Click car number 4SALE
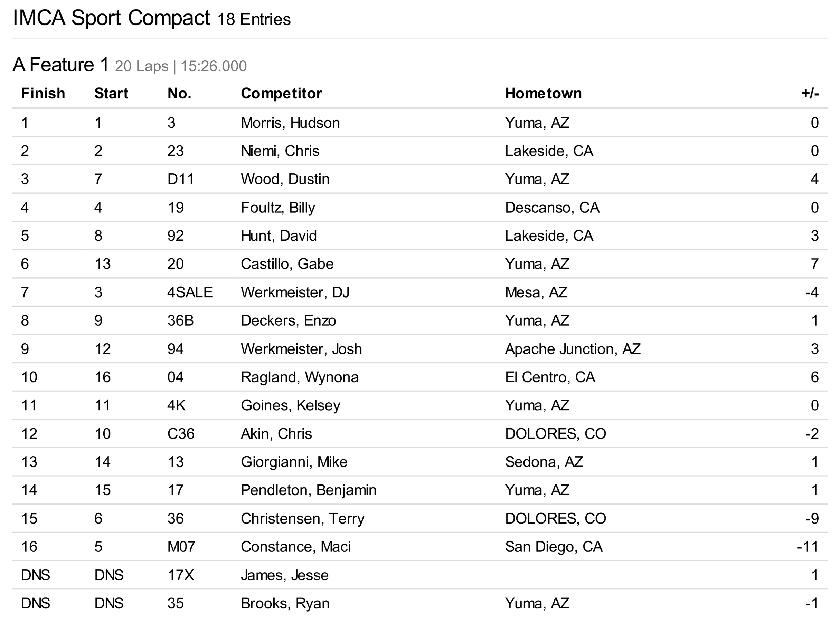 point(190,292)
